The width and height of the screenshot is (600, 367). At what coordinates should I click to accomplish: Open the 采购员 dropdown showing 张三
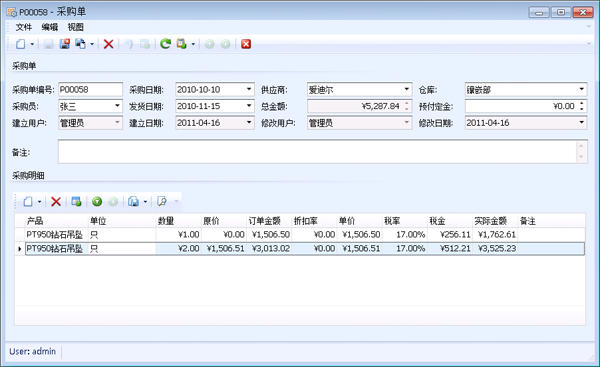pos(117,106)
